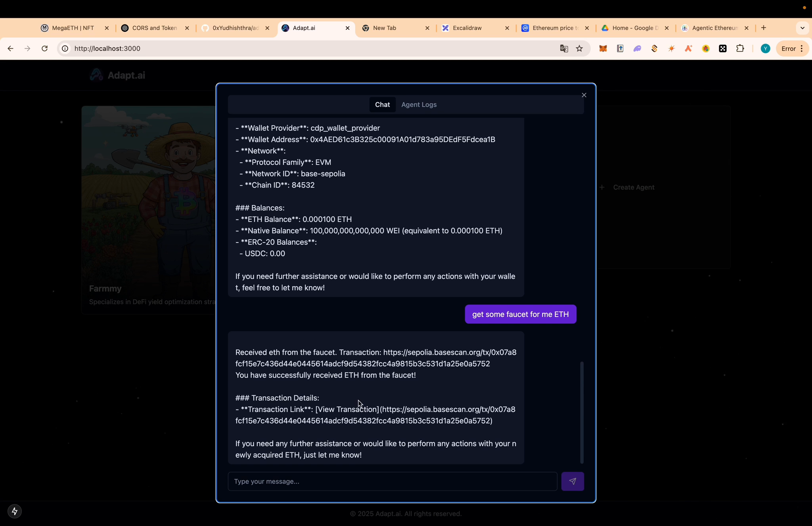Open the Google Translate icon in address bar
Image resolution: width=812 pixels, height=526 pixels.
click(x=564, y=48)
